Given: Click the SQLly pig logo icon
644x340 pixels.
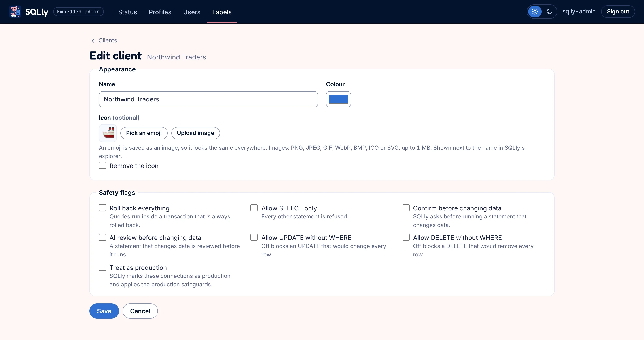Looking at the screenshot, I should [x=15, y=12].
